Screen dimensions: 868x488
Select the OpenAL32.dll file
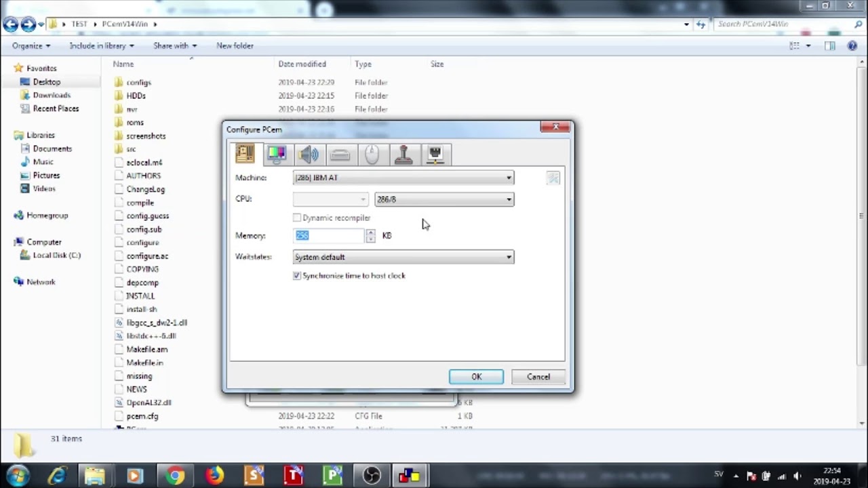coord(149,403)
